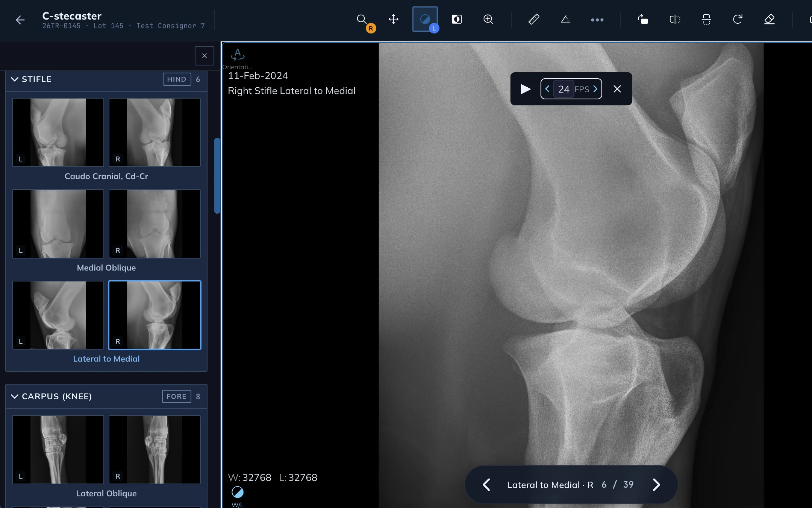The height and width of the screenshot is (508, 812).
Task: Select the zoom-in tool
Action: (488, 19)
